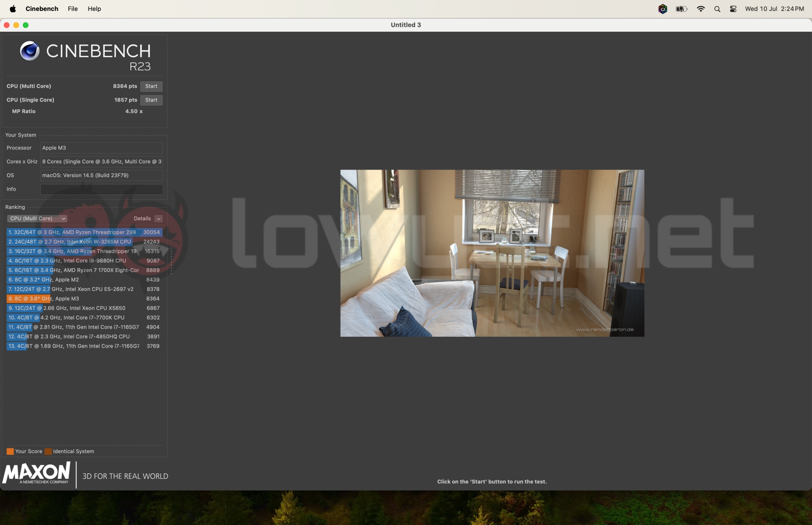The height and width of the screenshot is (525, 812).
Task: Click the rendered room preview image
Action: [492, 253]
